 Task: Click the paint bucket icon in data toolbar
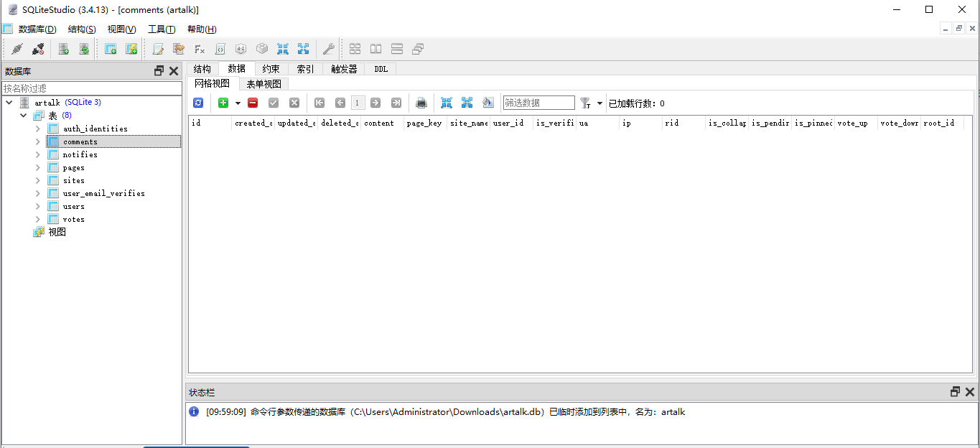488,103
